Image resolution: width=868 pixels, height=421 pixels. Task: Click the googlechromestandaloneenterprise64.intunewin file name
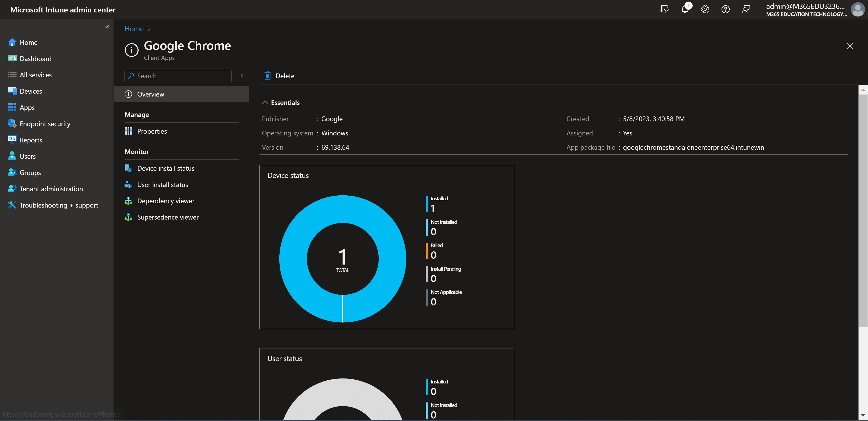tap(693, 147)
